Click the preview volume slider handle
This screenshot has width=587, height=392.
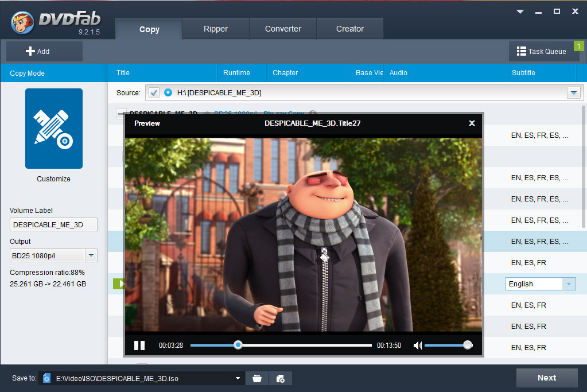click(468, 345)
